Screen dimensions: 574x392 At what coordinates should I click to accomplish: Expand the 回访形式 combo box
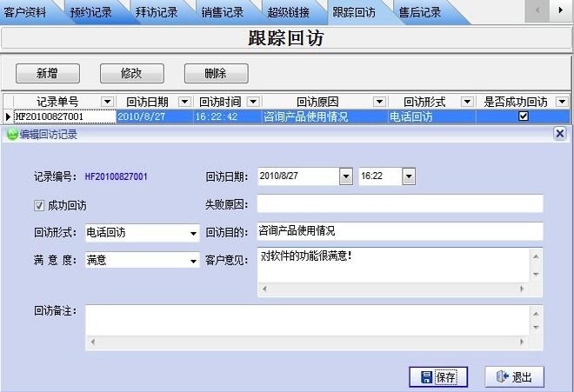[x=193, y=233]
